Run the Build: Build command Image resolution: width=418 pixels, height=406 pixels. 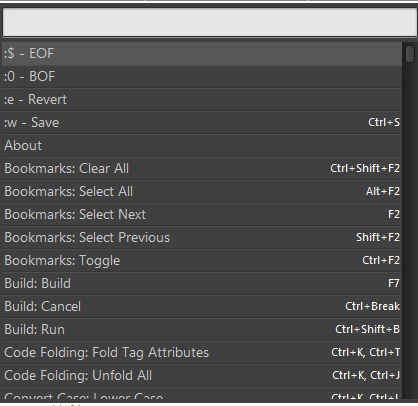tap(202, 284)
